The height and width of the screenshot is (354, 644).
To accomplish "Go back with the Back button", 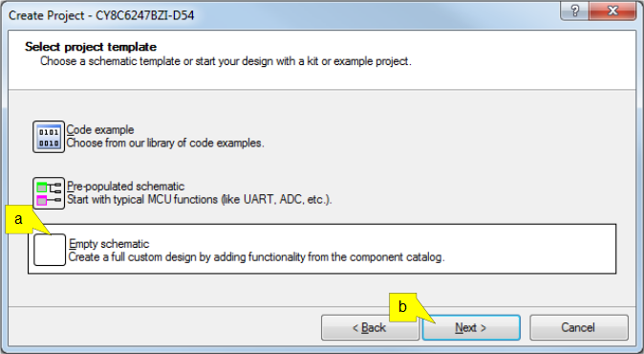I will [x=370, y=327].
